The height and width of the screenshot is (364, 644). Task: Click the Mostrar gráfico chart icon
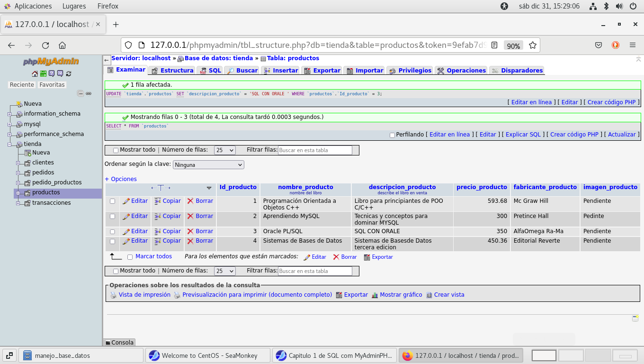(x=375, y=295)
